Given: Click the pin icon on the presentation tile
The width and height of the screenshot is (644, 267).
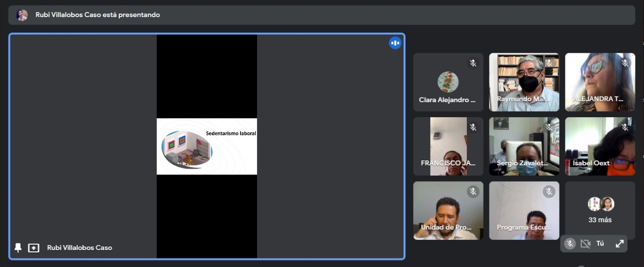Looking at the screenshot, I should pyautogui.click(x=18, y=247).
